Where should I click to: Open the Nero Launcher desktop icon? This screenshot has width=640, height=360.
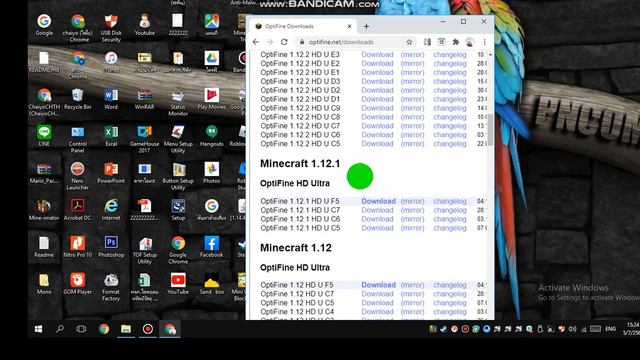(78, 176)
